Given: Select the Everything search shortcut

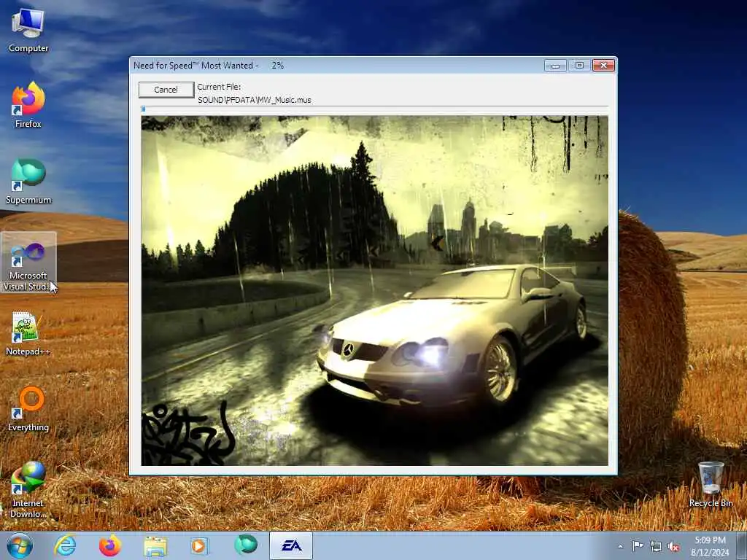Looking at the screenshot, I should [28, 409].
